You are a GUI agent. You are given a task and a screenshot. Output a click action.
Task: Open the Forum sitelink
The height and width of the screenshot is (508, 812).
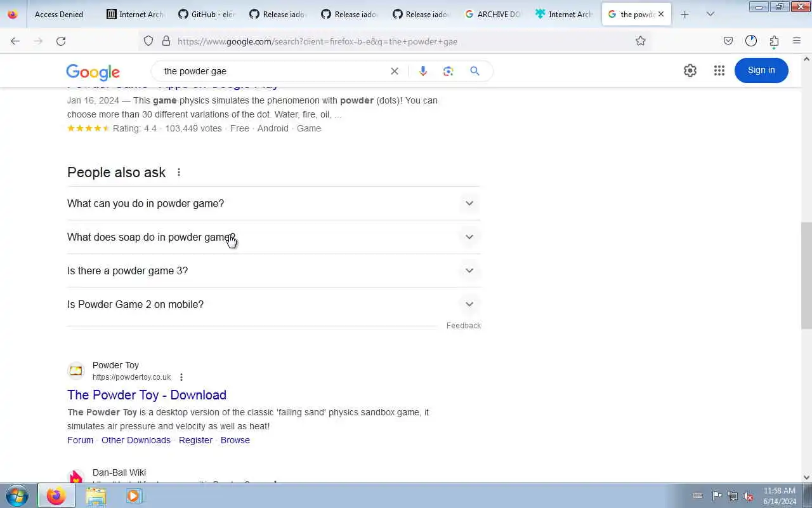pos(80,440)
